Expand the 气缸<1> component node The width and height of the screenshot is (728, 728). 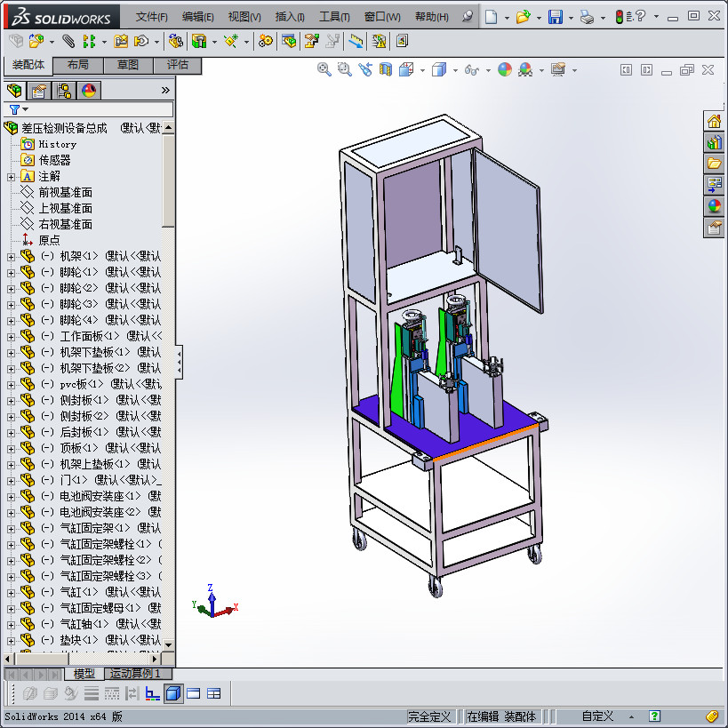pos(11,592)
